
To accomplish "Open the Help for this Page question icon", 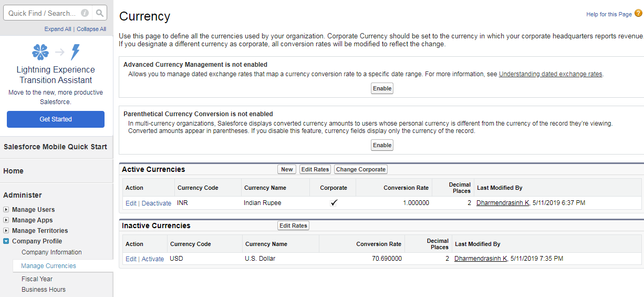I will click(638, 14).
